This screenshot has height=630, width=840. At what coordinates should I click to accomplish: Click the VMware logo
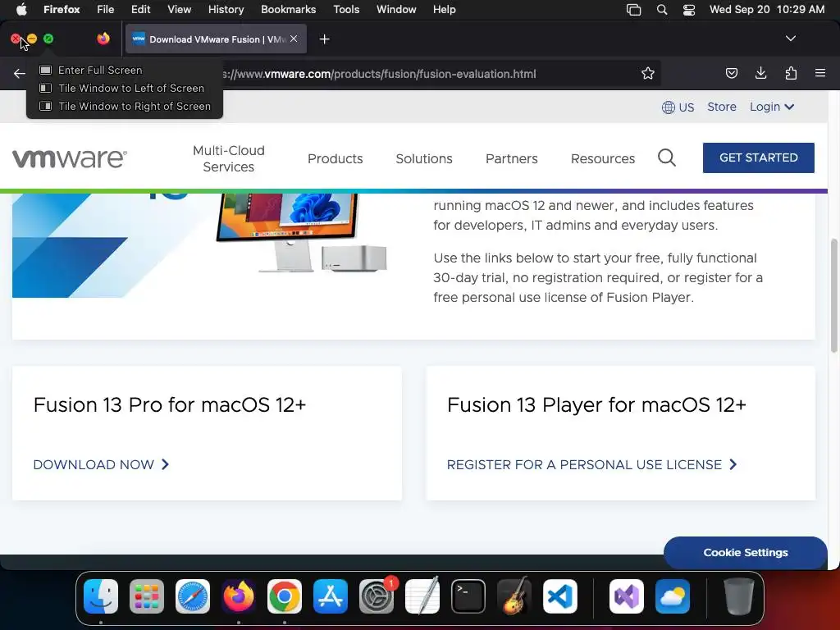tap(70, 158)
